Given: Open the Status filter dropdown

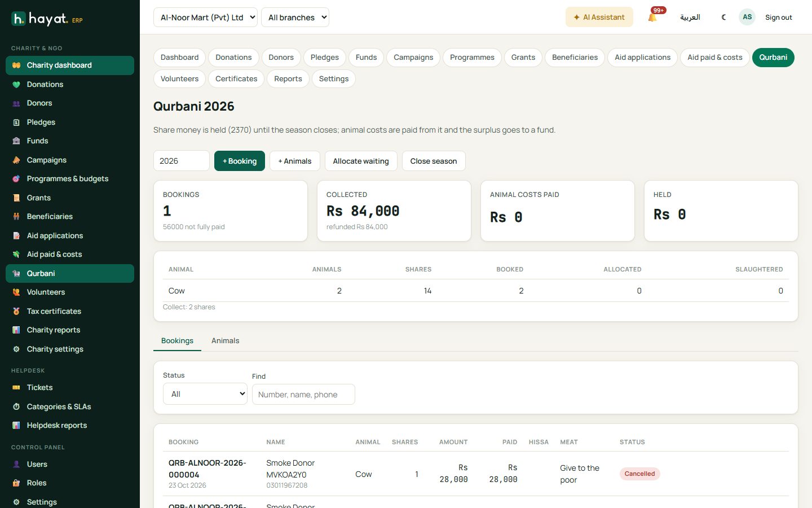Looking at the screenshot, I should 205,394.
